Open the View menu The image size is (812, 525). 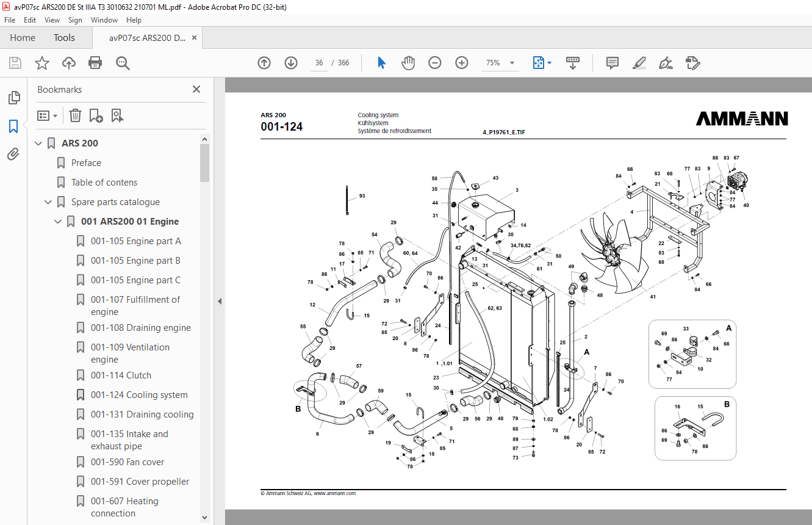pos(52,20)
